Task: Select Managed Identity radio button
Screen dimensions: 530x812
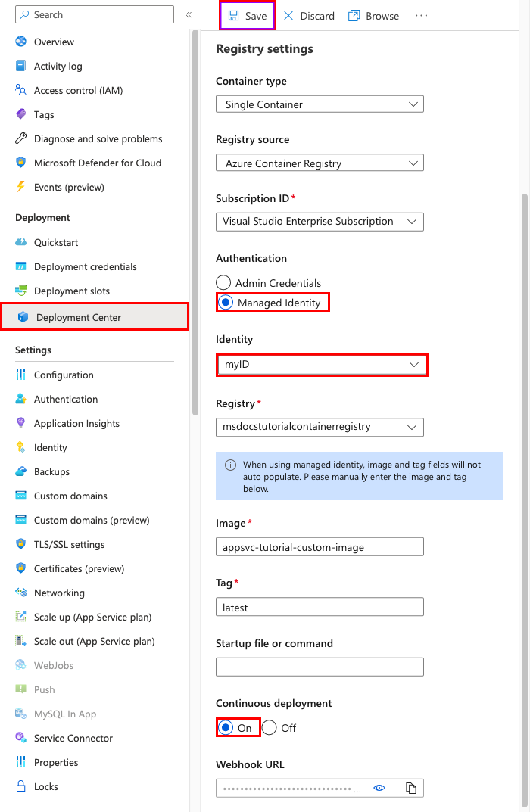Action: [x=226, y=303]
